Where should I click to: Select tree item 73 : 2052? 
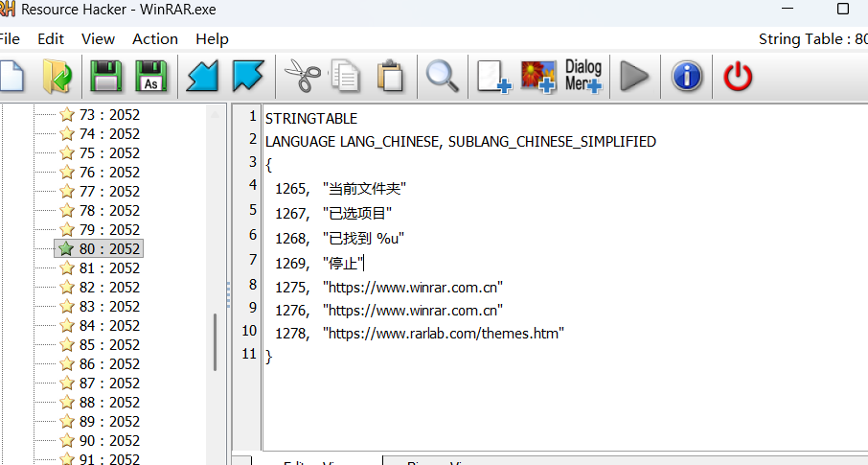[x=109, y=115]
